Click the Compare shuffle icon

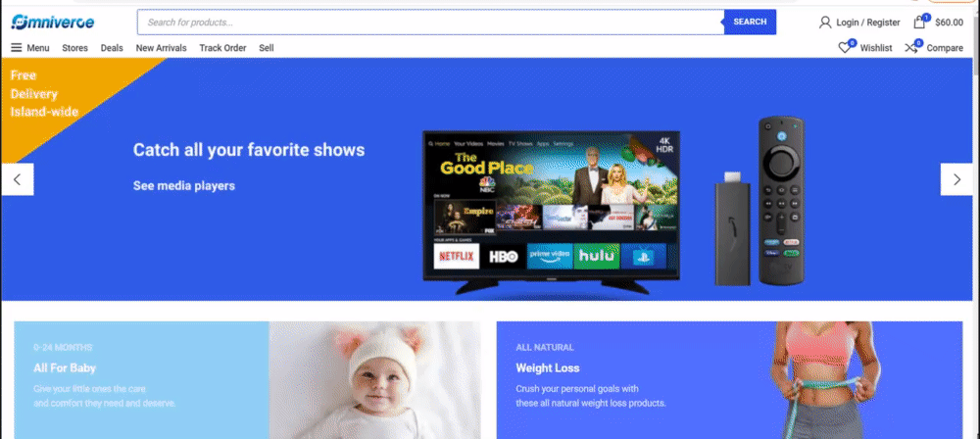click(911, 48)
